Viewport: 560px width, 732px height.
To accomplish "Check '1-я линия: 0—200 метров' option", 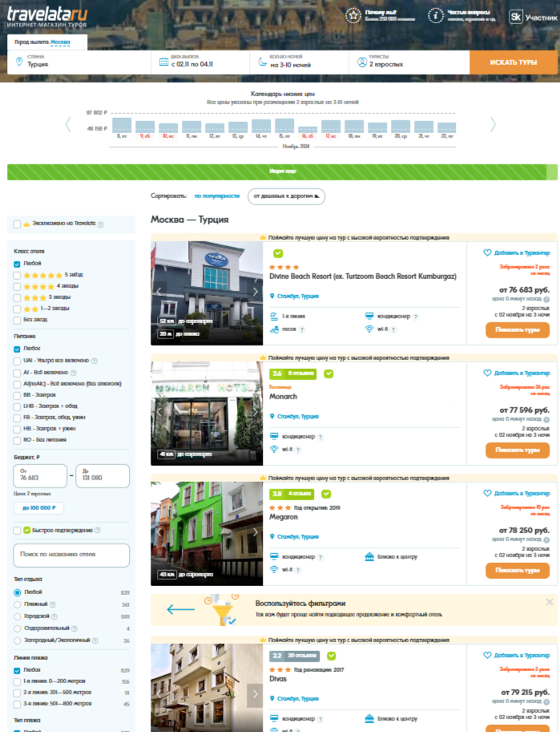I will point(18,682).
